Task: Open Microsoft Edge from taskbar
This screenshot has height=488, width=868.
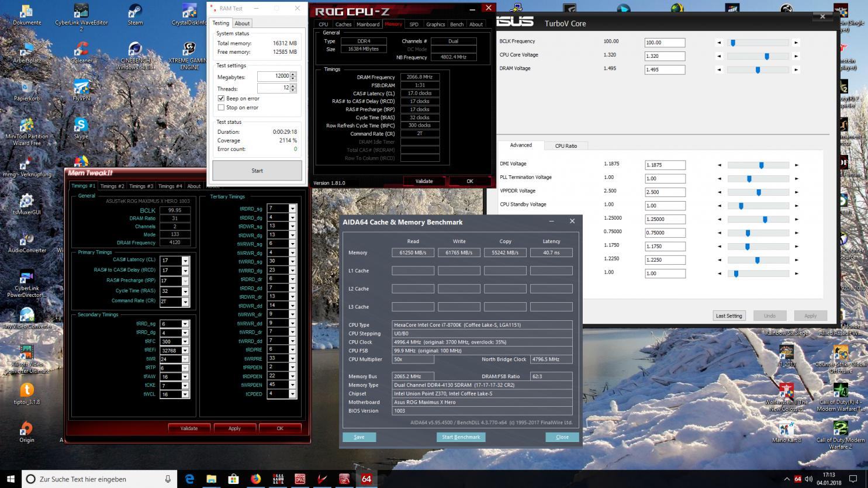Action: 190,479
